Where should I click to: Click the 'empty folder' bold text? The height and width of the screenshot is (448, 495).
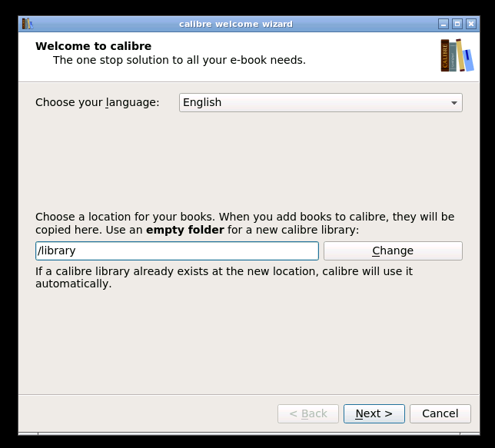(x=185, y=230)
